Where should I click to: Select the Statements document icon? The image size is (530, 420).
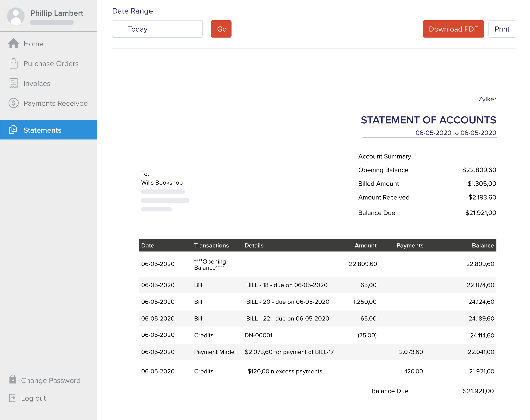click(x=13, y=130)
